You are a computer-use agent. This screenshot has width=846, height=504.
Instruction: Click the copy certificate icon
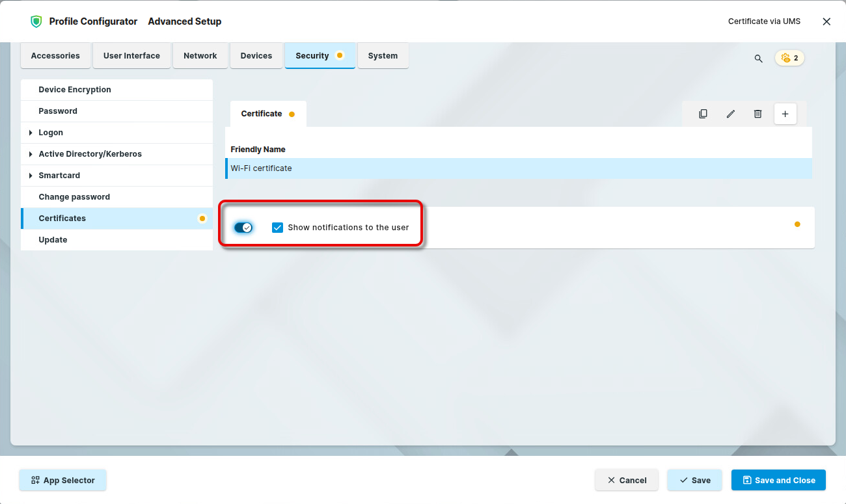703,114
